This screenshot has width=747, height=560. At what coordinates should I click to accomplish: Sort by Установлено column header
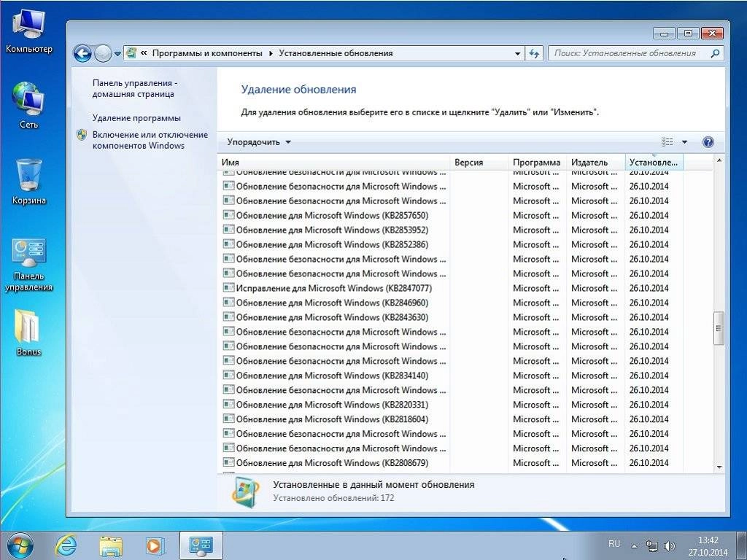(654, 163)
